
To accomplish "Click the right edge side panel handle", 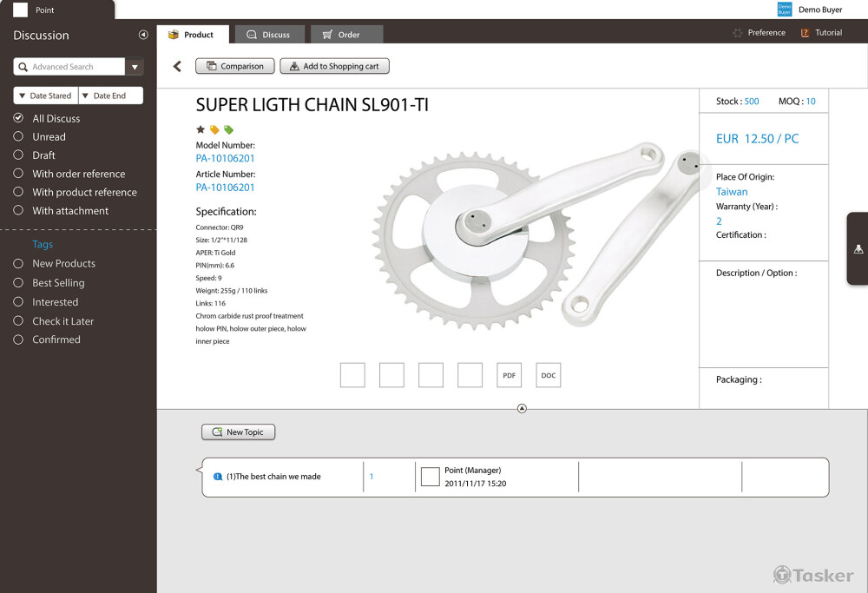I will tap(858, 248).
